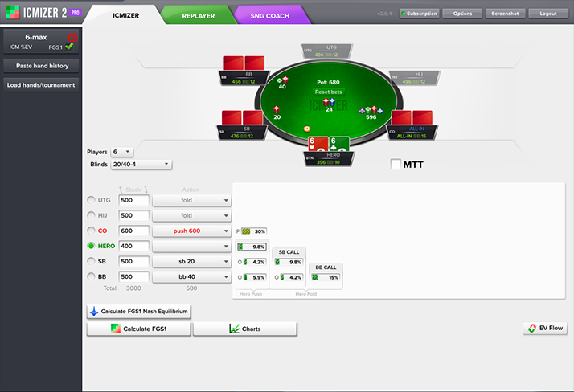Click the down arrow beside Stack header
Screen dimensions: 574x392
(x=146, y=190)
